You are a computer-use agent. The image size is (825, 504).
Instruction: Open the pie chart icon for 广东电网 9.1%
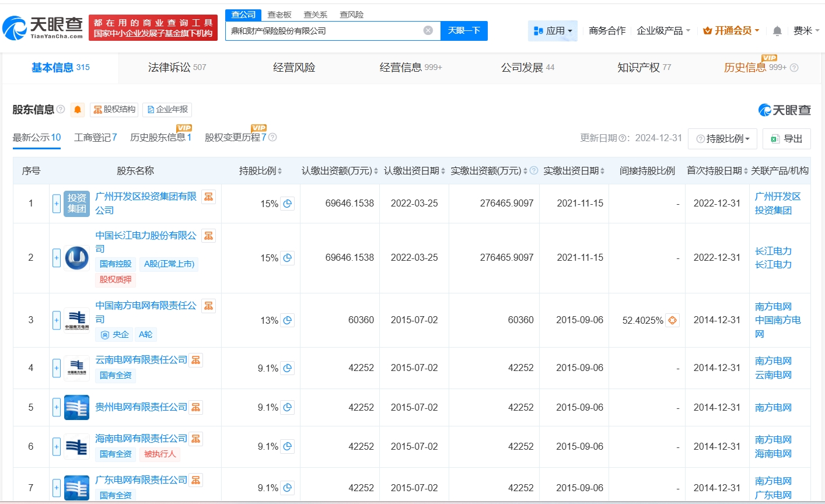[287, 488]
